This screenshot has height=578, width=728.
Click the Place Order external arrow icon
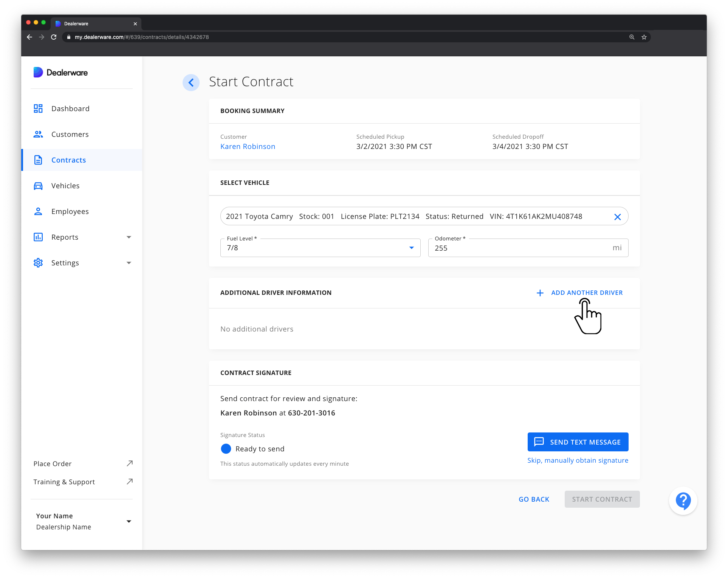pyautogui.click(x=130, y=463)
